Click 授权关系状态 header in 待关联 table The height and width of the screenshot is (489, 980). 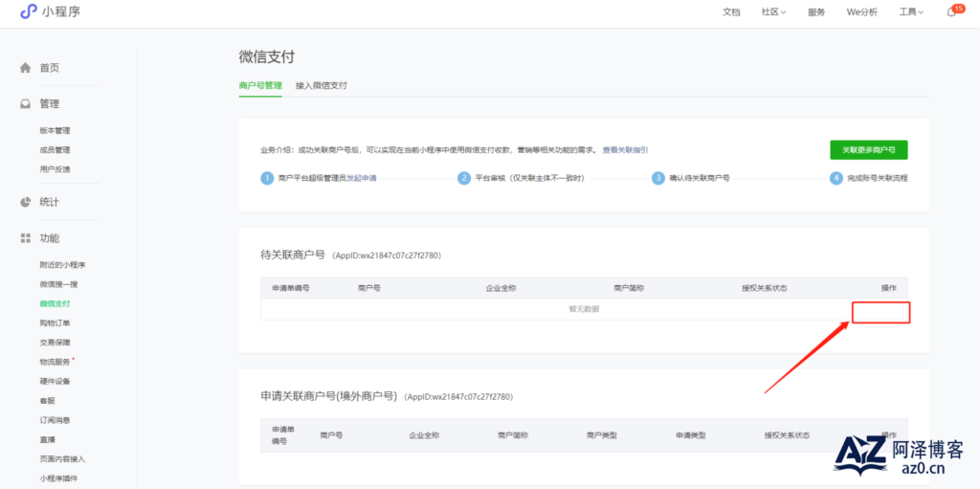tap(764, 288)
